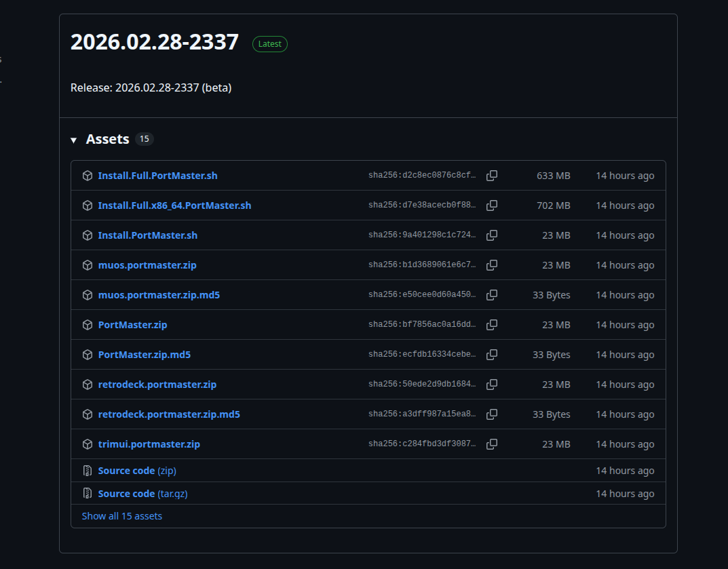Copy SHA256 hash for retrodeck.portmaster.zip
This screenshot has width=728, height=569.
point(492,385)
